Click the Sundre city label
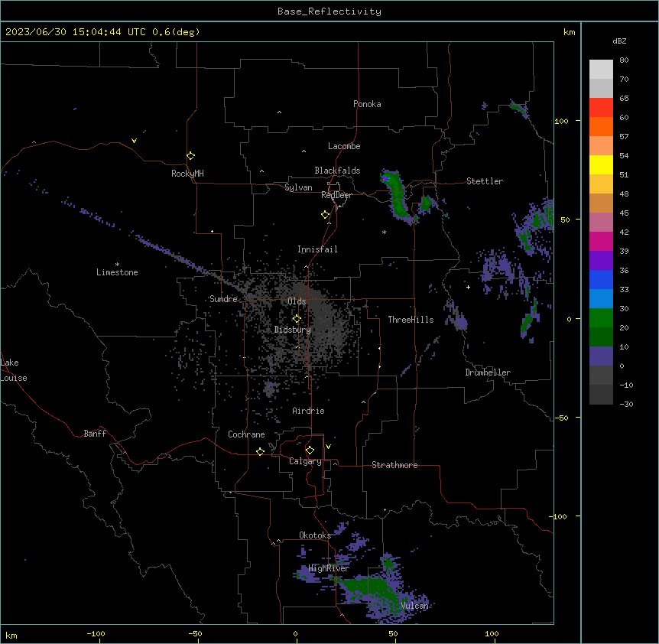Screen dimensions: 659x644 pos(223,299)
